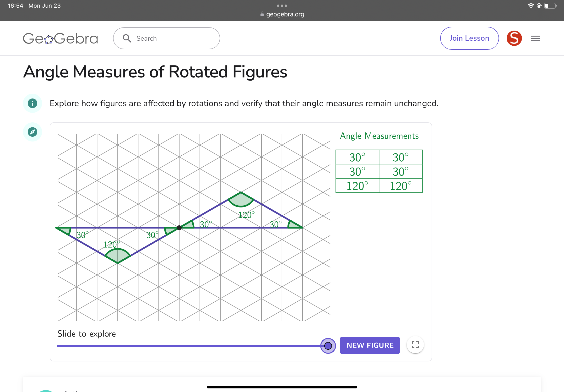Open the hamburger menu
This screenshot has width=564, height=392.
click(x=535, y=38)
